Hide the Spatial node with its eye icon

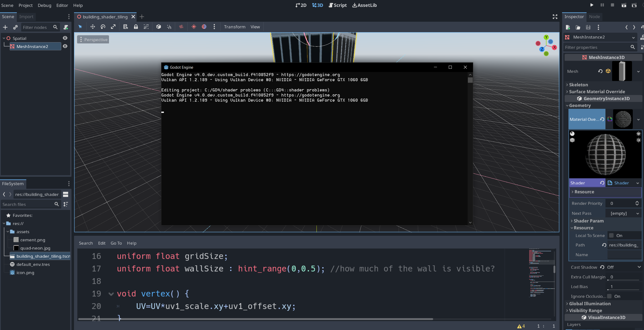[65, 38]
